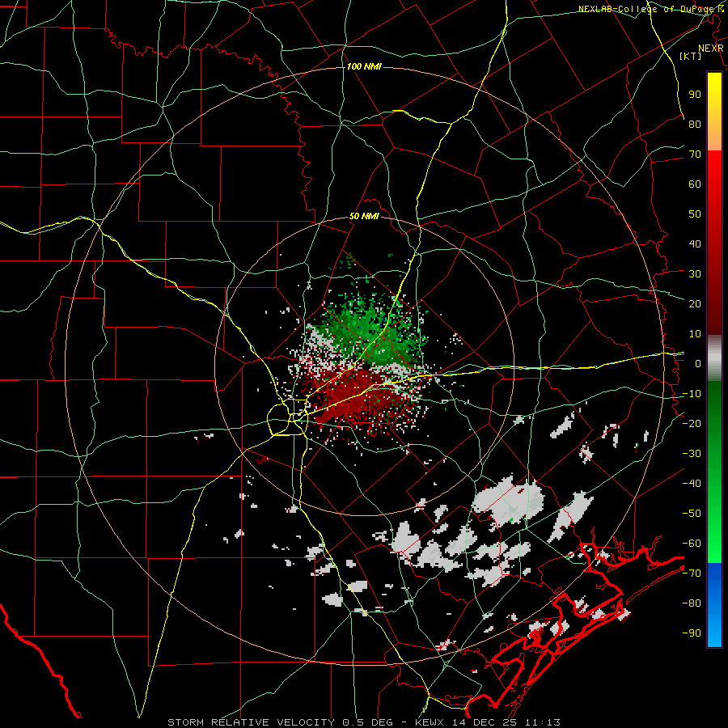Click the NEXLAB-College of DuPage title text
This screenshot has width=728, height=728.
(x=650, y=9)
